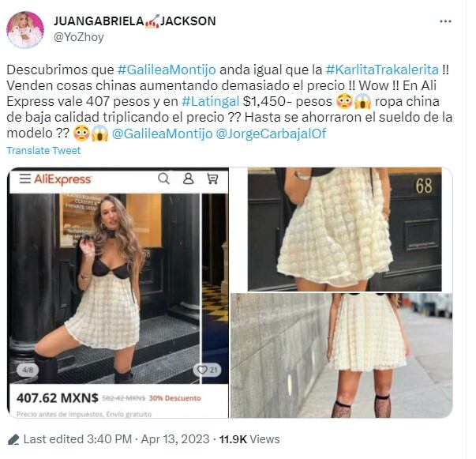Viewport: 476px width, 459px height.
Task: Open the #KarlitaTrakalerita hashtag
Action: point(382,70)
